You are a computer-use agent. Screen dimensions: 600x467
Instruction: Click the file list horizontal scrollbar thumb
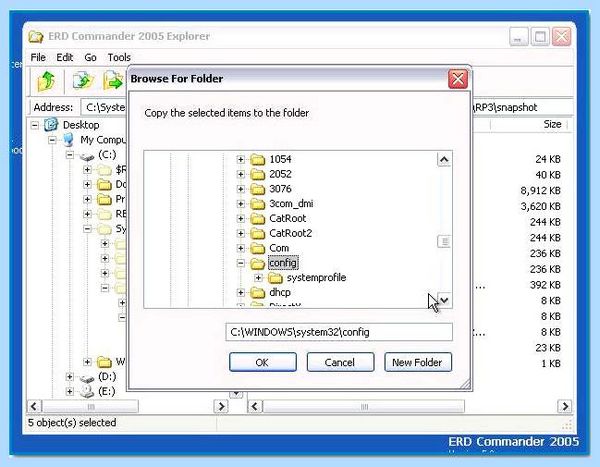[364, 407]
